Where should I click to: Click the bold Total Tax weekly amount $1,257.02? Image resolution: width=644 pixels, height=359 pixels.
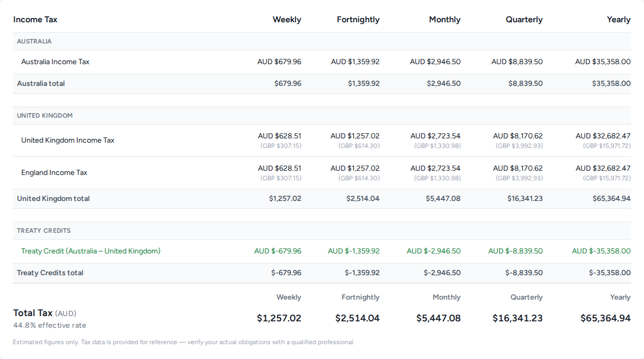point(279,319)
